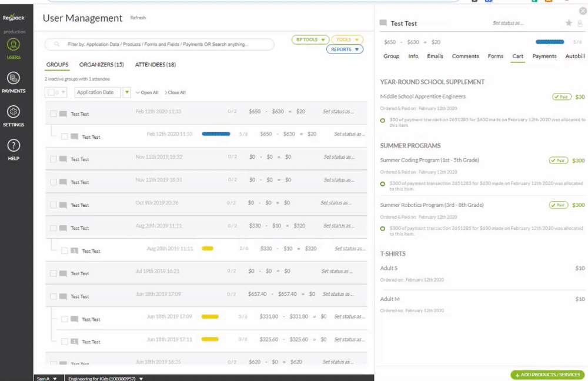Open the REPORTS dropdown
Image resolution: width=588 pixels, height=381 pixels.
(345, 49)
